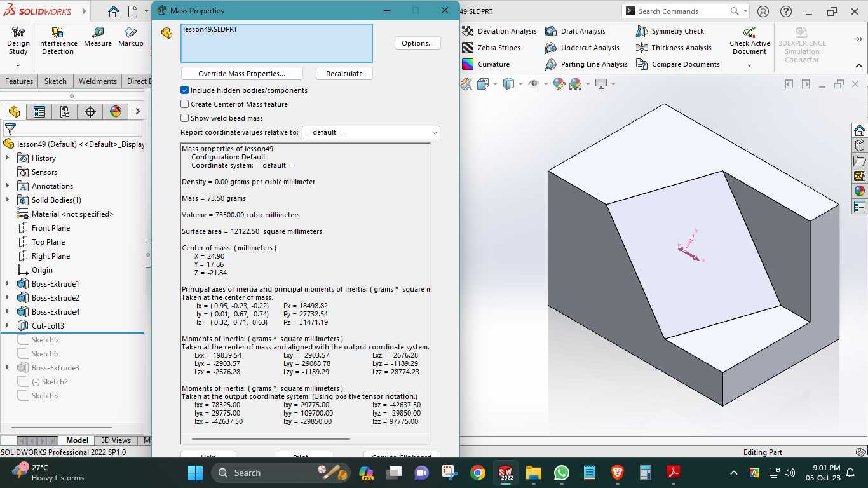Click mass properties horizontal scrollbar
Image resolution: width=868 pixels, height=488 pixels.
(271, 438)
